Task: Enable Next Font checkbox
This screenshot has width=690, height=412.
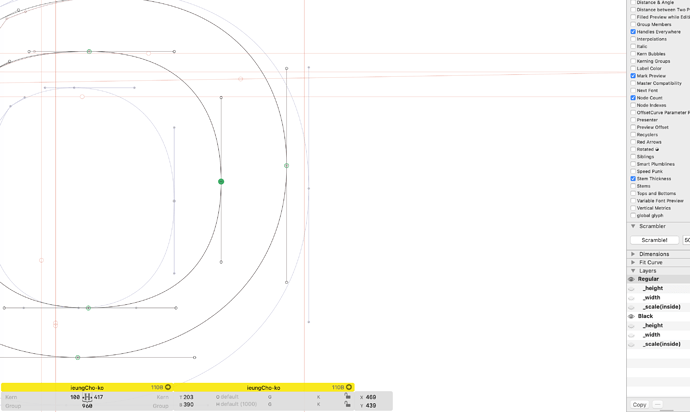Action: pos(633,90)
